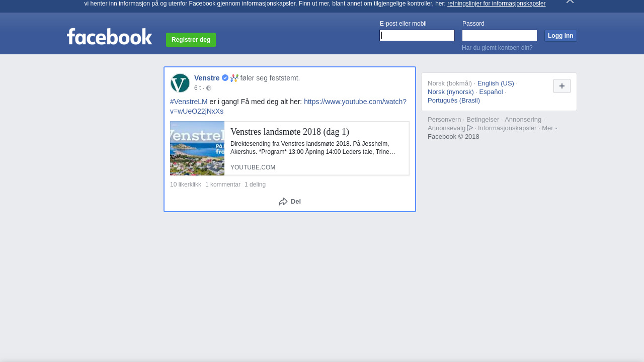644x362 pixels.
Task: Open the Venstre page name link
Action: coord(207,78)
